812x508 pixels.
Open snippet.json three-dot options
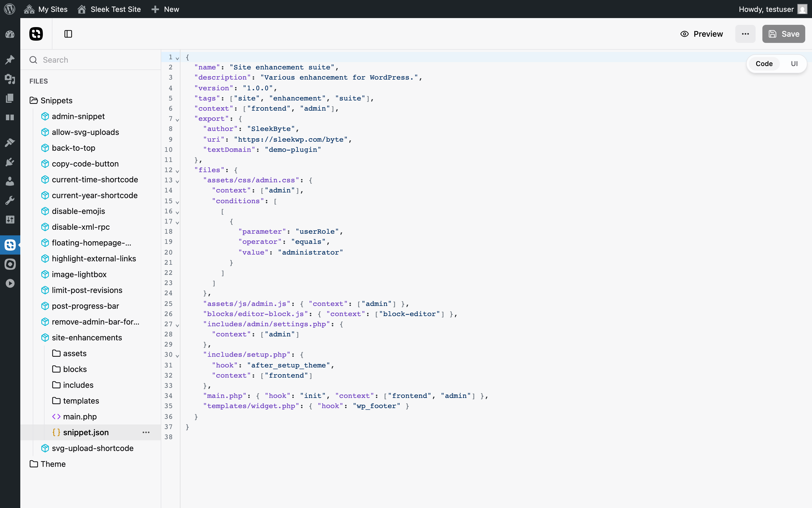coord(146,432)
